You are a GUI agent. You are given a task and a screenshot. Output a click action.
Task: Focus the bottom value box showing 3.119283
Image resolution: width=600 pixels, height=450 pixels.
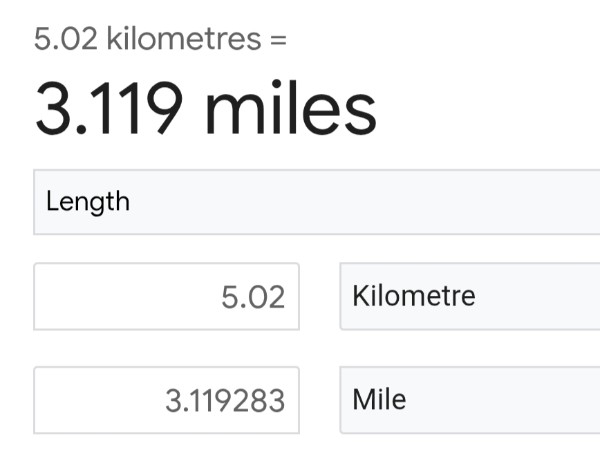(166, 400)
